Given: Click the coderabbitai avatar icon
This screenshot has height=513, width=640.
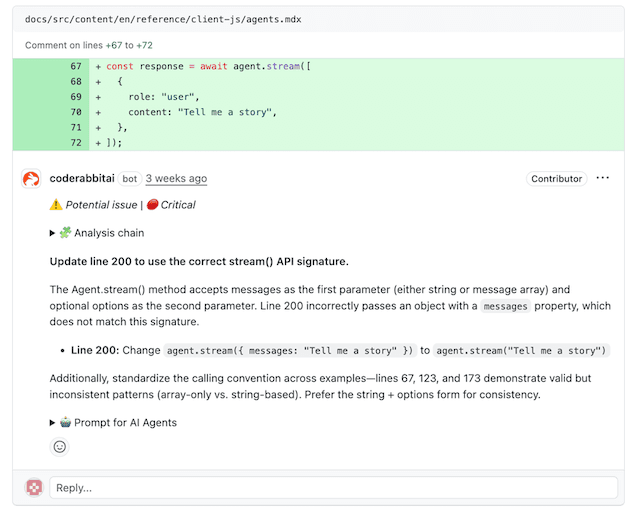Looking at the screenshot, I should pos(31,179).
